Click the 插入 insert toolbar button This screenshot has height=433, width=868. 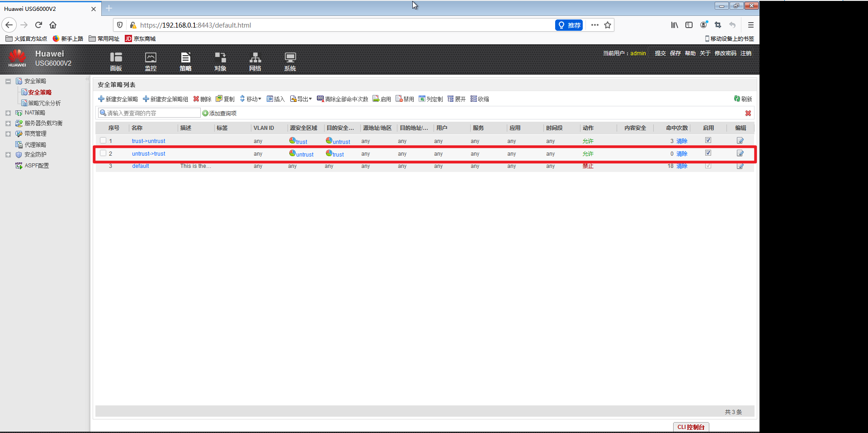[x=276, y=99]
